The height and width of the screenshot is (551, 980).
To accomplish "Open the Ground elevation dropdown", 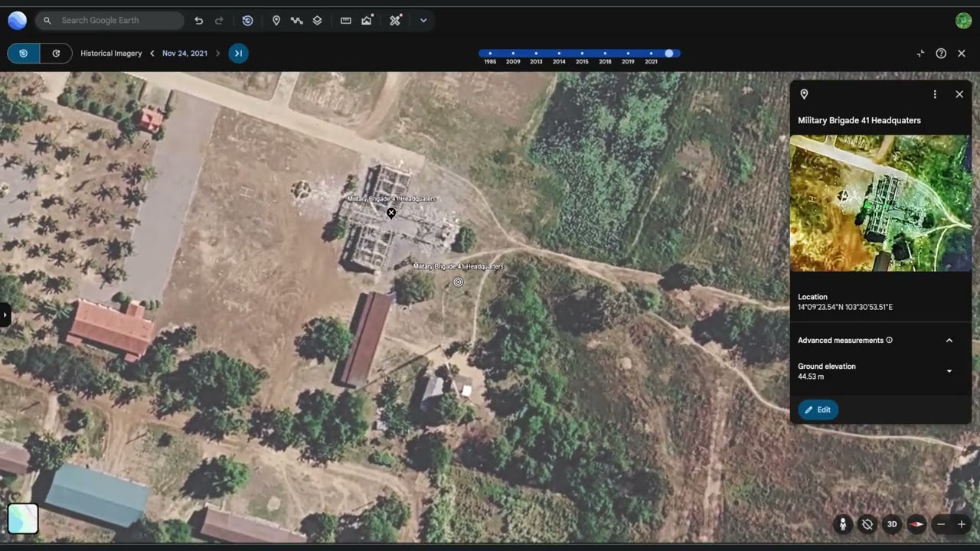I will pyautogui.click(x=949, y=371).
